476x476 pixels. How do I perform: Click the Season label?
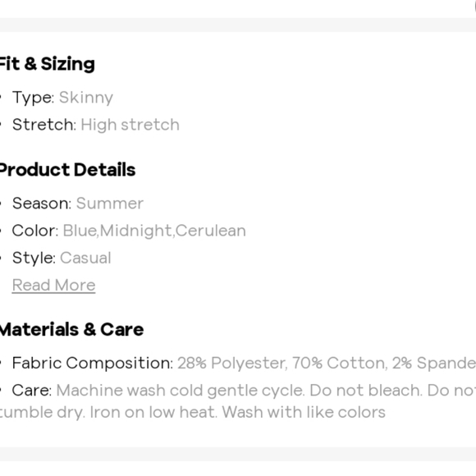pos(42,204)
